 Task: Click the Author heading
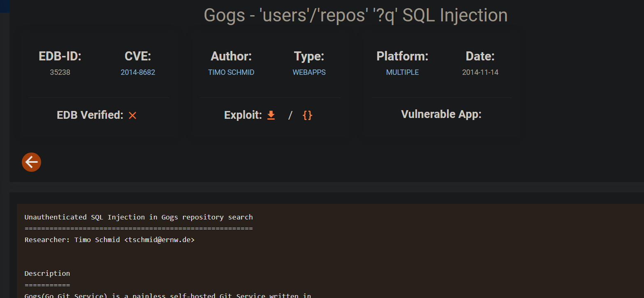point(231,56)
